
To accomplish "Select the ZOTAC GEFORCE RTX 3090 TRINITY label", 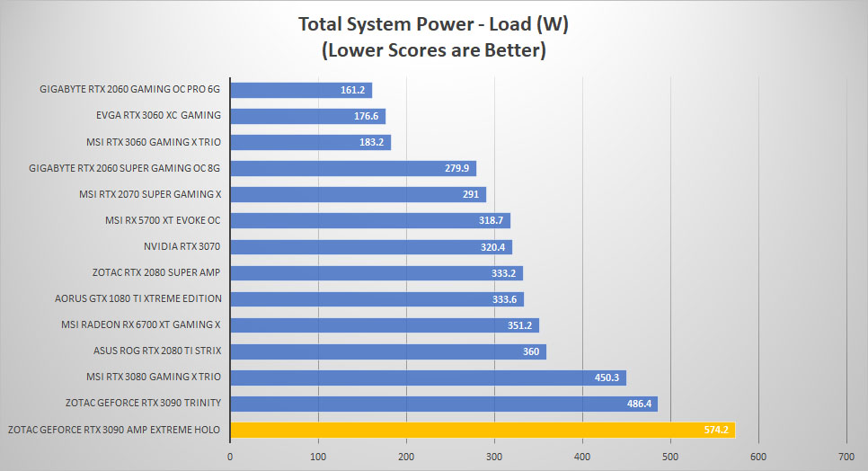I will (x=143, y=403).
